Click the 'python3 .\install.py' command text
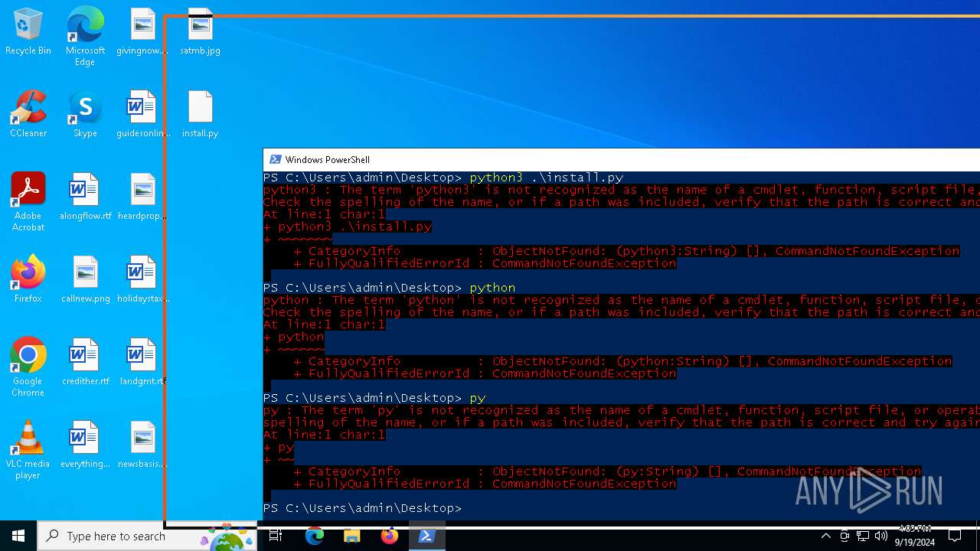Viewport: 980px width, 551px height. 547,178
